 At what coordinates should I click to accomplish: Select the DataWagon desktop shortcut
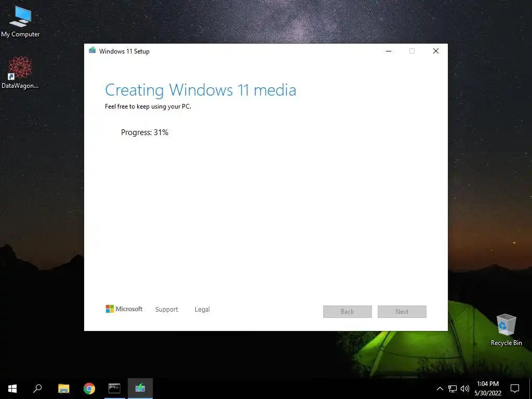click(20, 73)
